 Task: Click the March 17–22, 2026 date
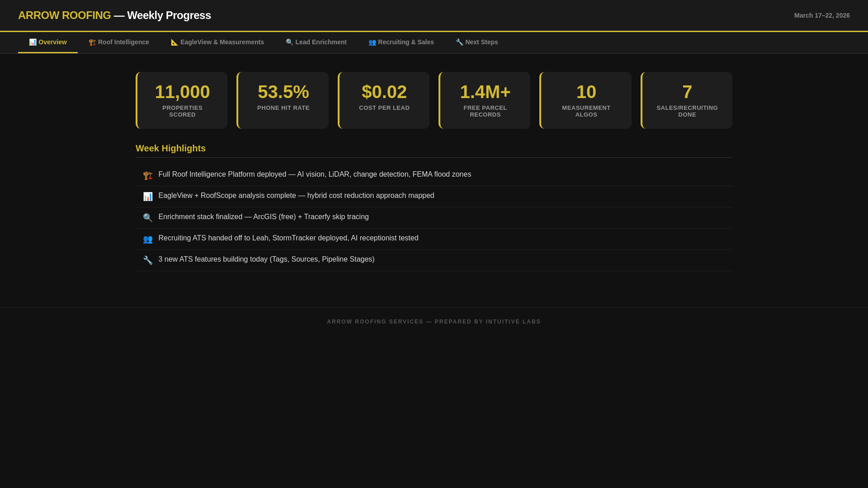tap(822, 15)
